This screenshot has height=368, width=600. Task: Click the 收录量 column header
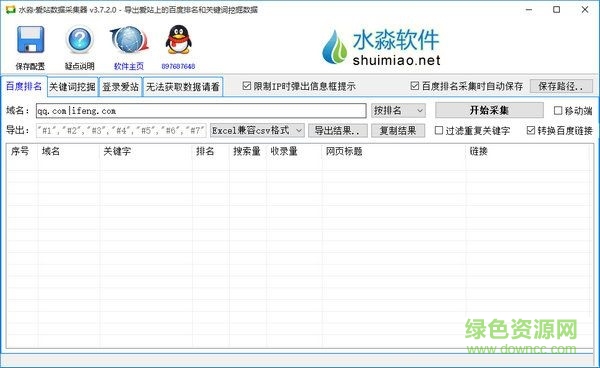tap(294, 151)
